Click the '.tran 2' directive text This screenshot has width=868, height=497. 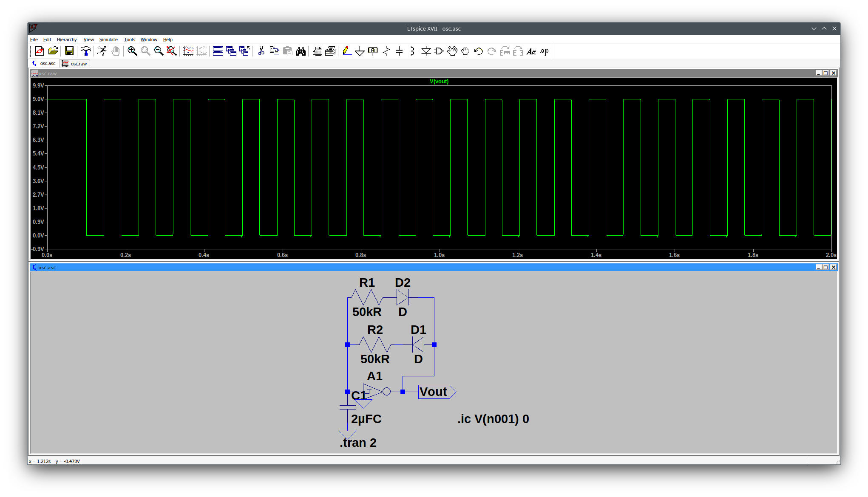[x=358, y=443]
